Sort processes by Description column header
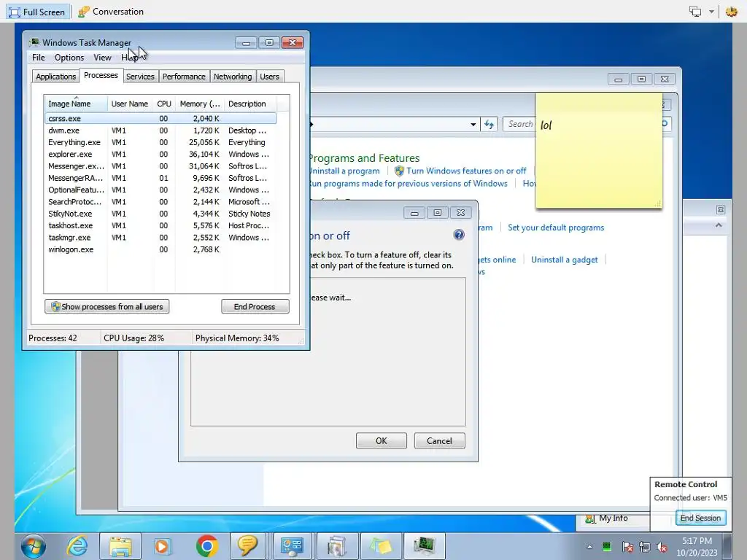Image resolution: width=747 pixels, height=560 pixels. [x=249, y=104]
